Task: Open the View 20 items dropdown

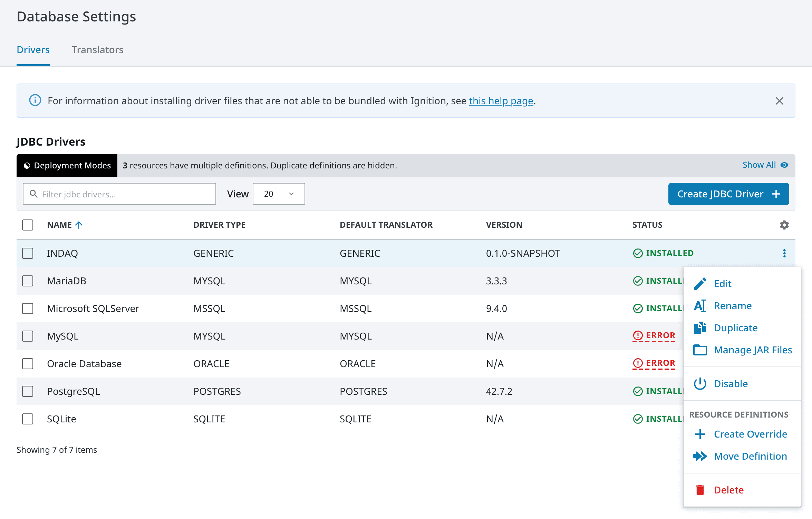Action: (x=279, y=194)
